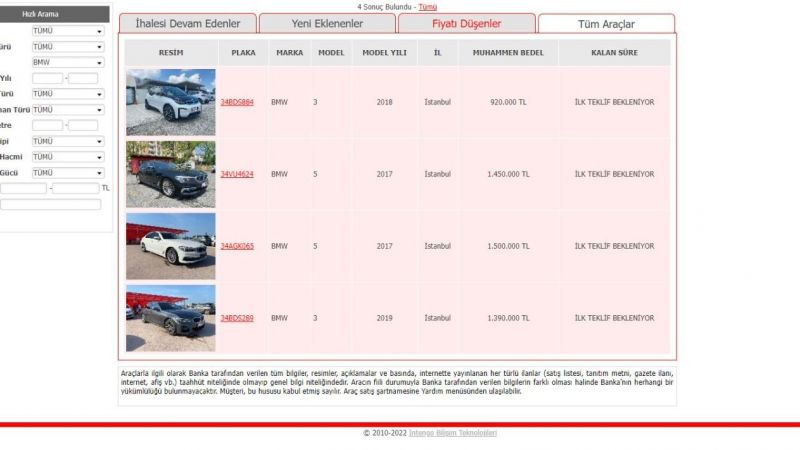Expand the Gücü TÜMÜ dropdown
Viewport: 800px width, 450px height.
68,173
